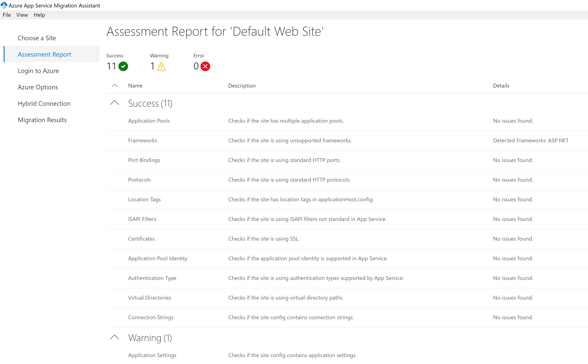This screenshot has width=588, height=364.
Task: Open the View menu
Action: [x=22, y=15]
